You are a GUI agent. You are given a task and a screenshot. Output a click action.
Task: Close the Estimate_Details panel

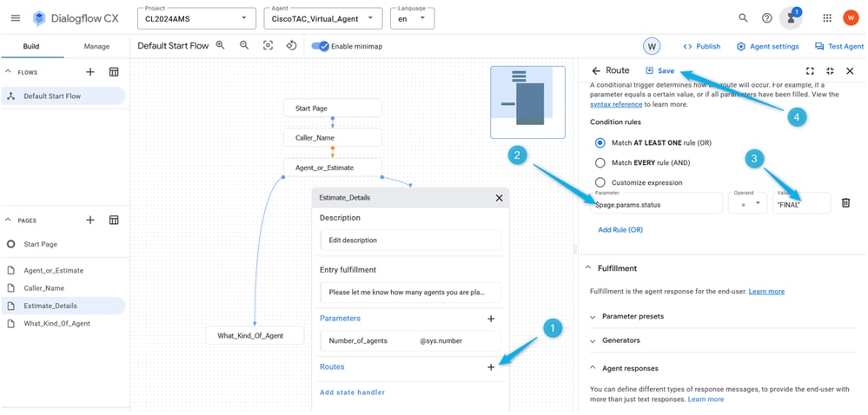[499, 198]
